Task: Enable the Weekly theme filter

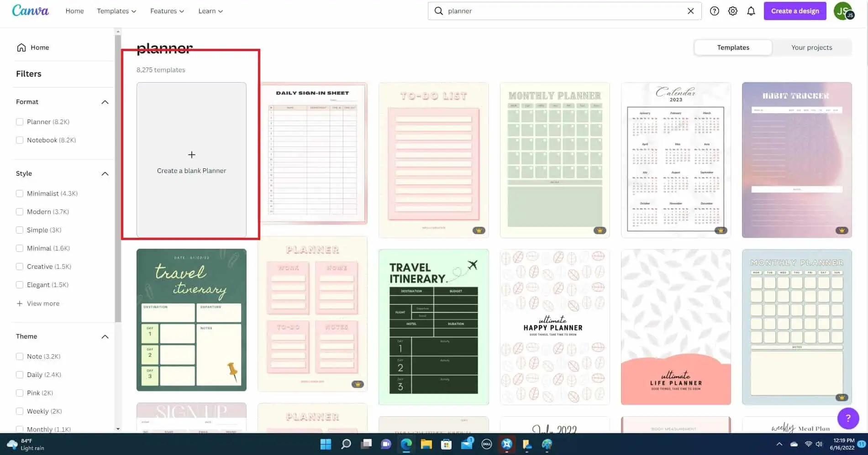Action: point(20,411)
